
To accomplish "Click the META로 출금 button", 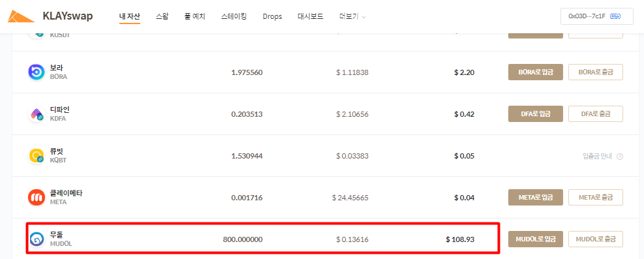I will pos(596,198).
